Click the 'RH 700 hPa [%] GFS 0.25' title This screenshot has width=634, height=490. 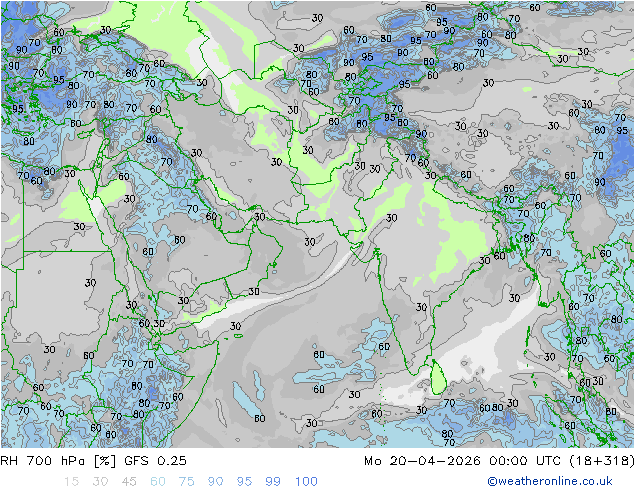(x=93, y=461)
